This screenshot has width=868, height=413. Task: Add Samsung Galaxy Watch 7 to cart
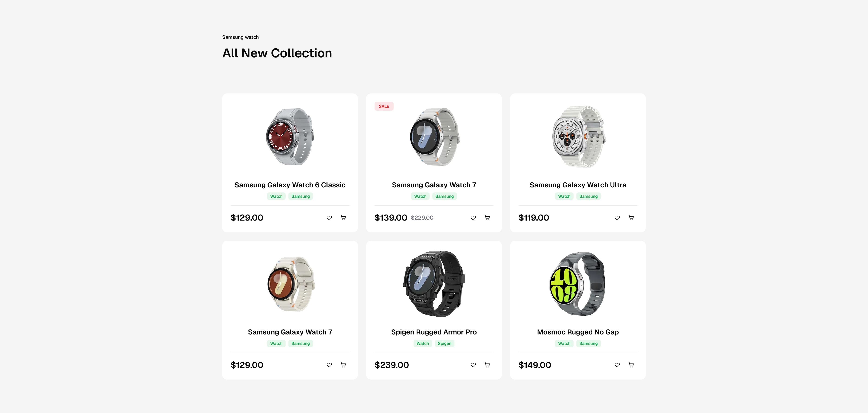[487, 218]
